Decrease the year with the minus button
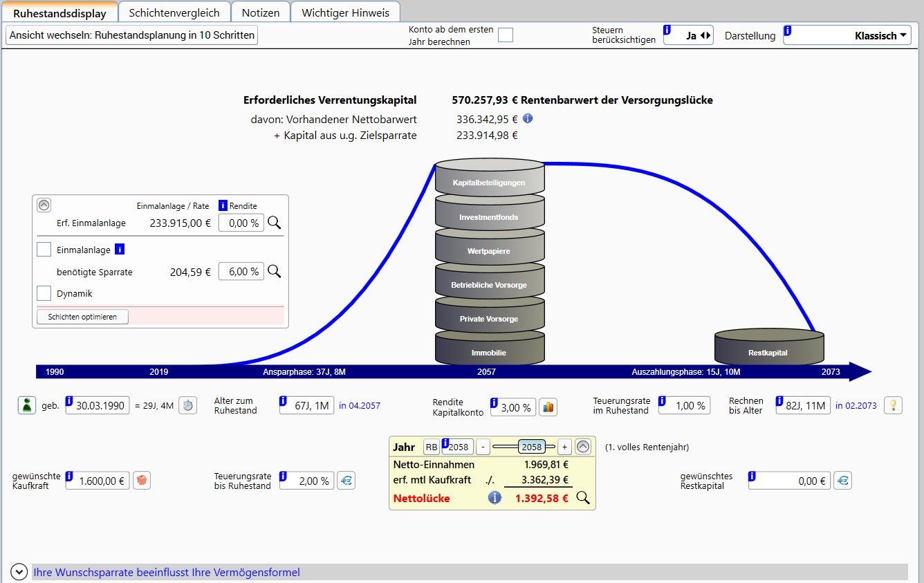The width and height of the screenshot is (924, 583). [483, 447]
